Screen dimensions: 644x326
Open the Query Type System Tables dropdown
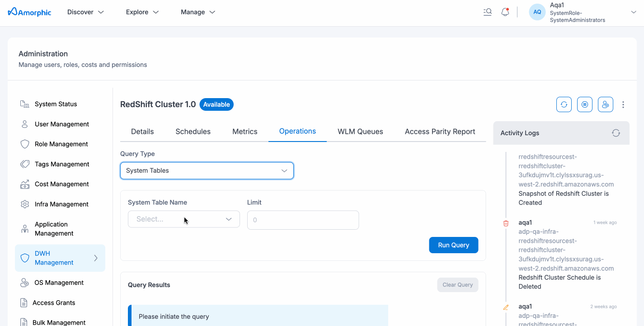(207, 170)
